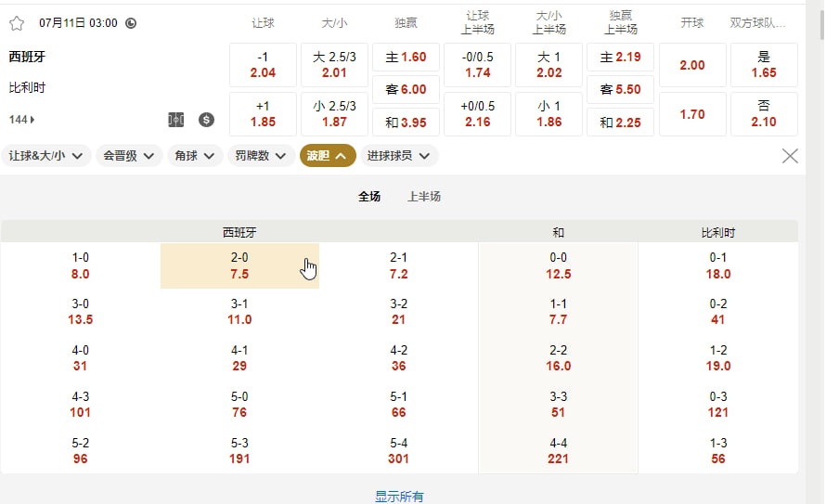Select draw score 3-3 at 51
Viewport: 826px width, 504px height.
[x=559, y=405]
